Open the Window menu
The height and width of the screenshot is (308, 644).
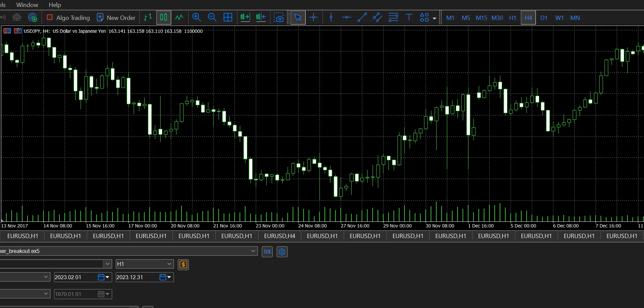coord(27,5)
